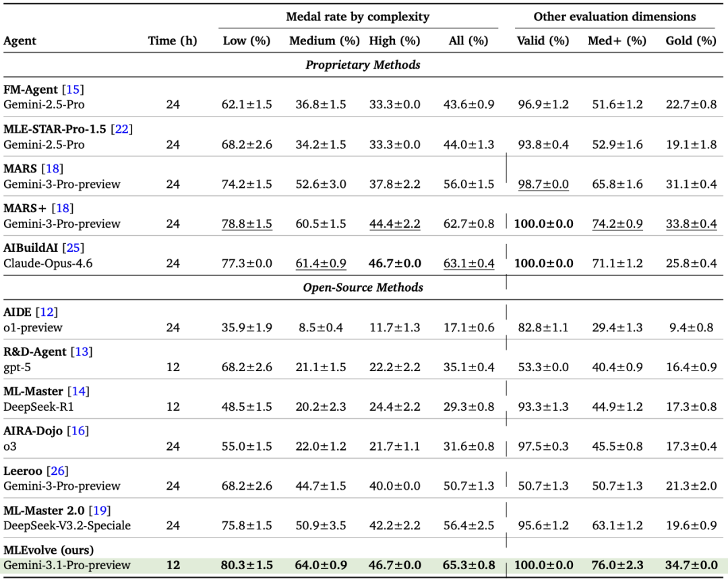Click the bold 34.7±0.0 Gold cell
This screenshot has height=584, width=728.
(692, 565)
